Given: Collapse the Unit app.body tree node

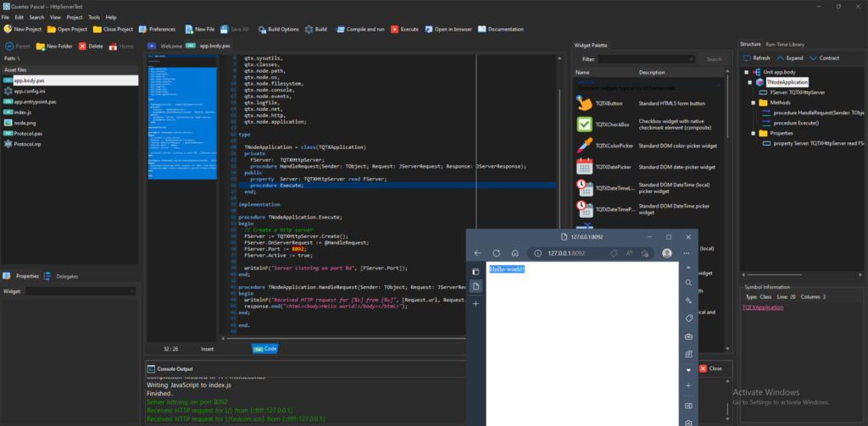Looking at the screenshot, I should (x=746, y=72).
